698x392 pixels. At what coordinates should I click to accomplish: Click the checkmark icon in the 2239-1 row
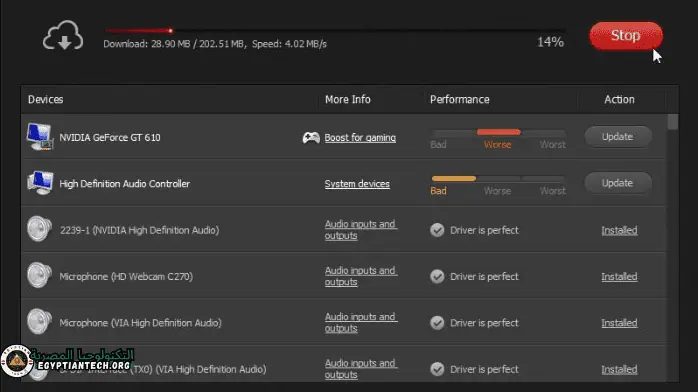point(437,230)
